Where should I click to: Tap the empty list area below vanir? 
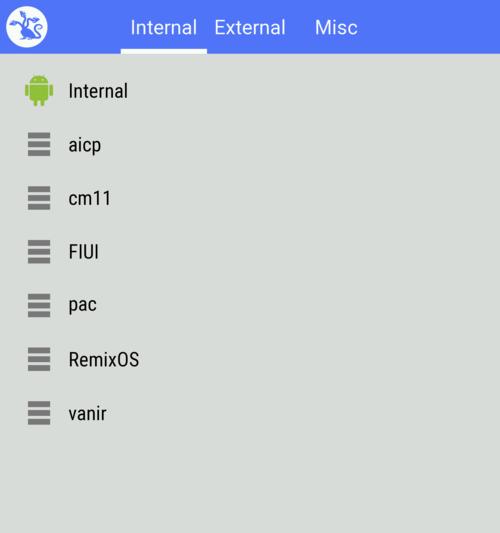[x=250, y=486]
